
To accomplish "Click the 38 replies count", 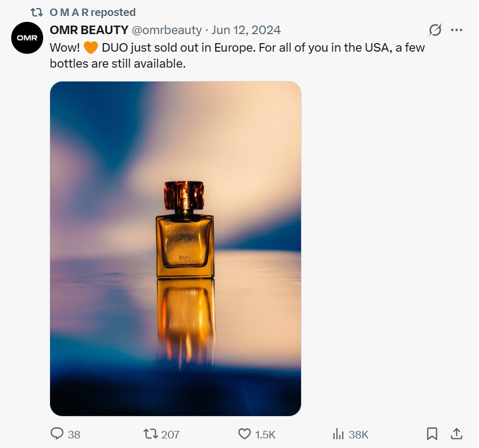I will click(74, 435).
